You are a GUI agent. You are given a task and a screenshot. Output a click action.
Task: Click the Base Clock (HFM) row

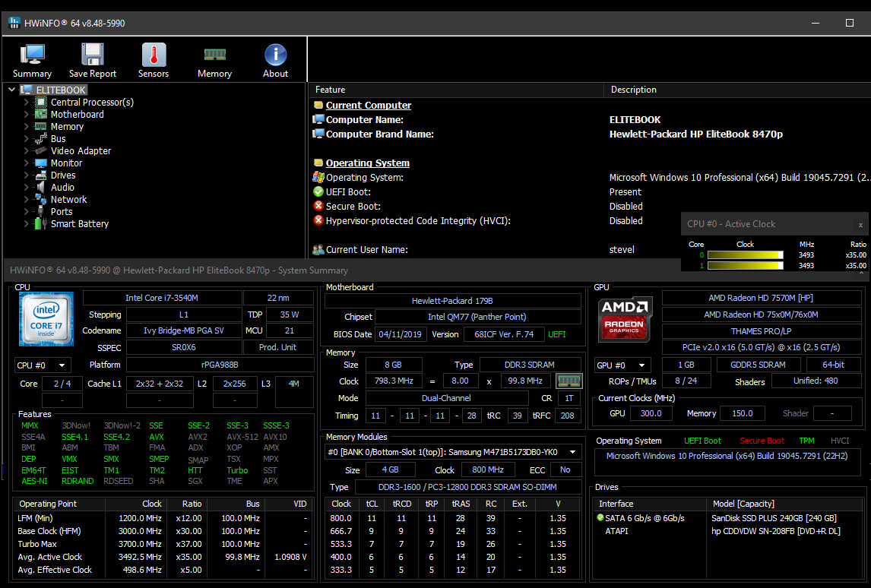[162, 531]
